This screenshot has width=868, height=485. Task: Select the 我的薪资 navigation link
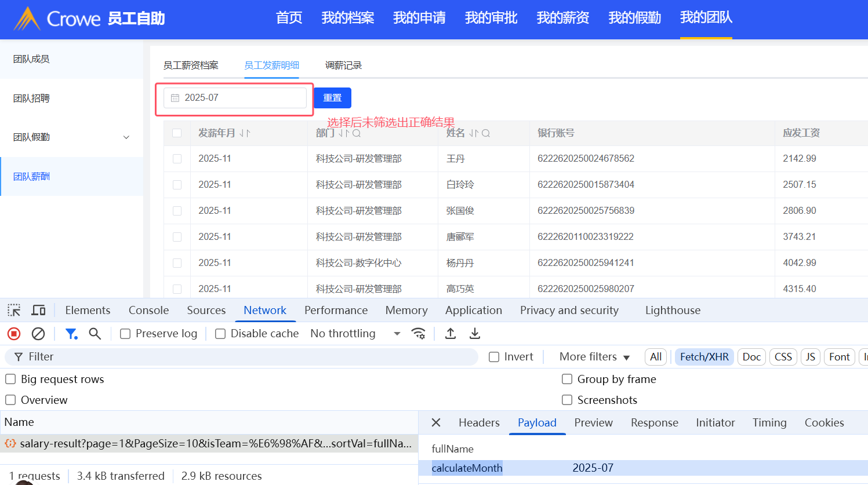pos(562,18)
